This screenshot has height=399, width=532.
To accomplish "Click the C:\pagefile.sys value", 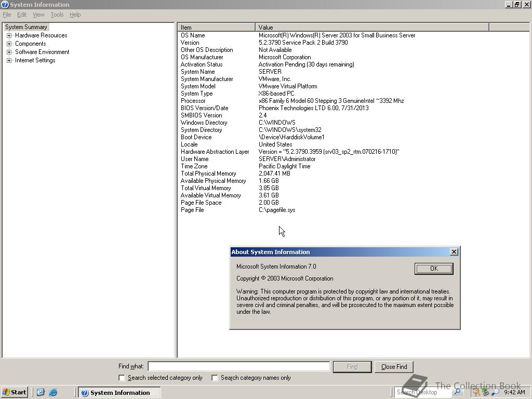I will (277, 210).
